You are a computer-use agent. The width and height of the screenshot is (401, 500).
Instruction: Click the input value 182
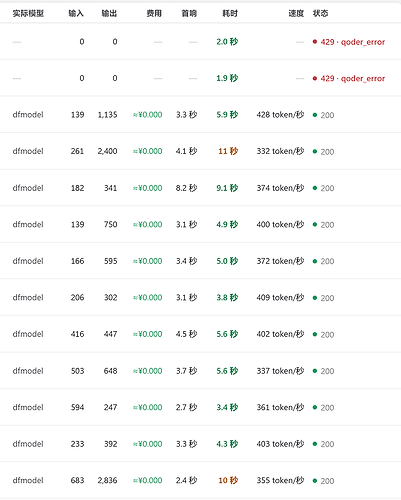coord(77,188)
